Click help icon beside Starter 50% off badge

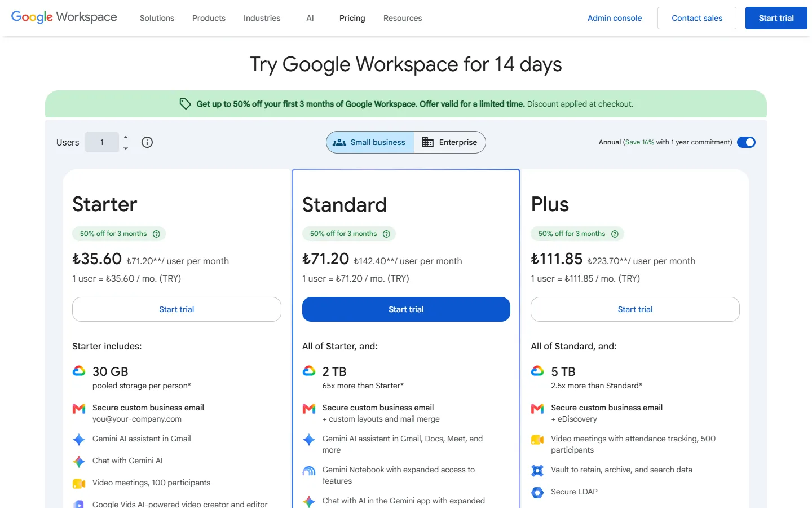(157, 234)
